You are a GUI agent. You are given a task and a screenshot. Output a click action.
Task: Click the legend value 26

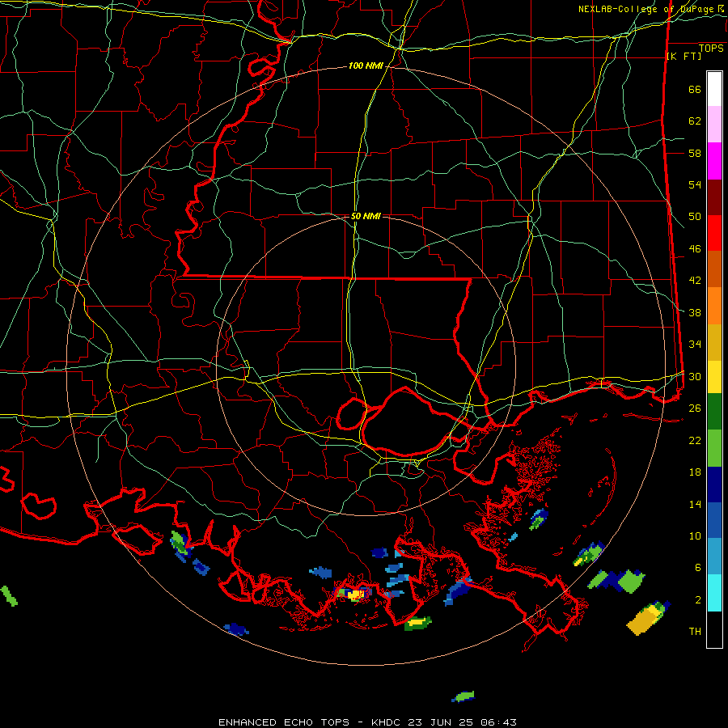[x=695, y=408]
